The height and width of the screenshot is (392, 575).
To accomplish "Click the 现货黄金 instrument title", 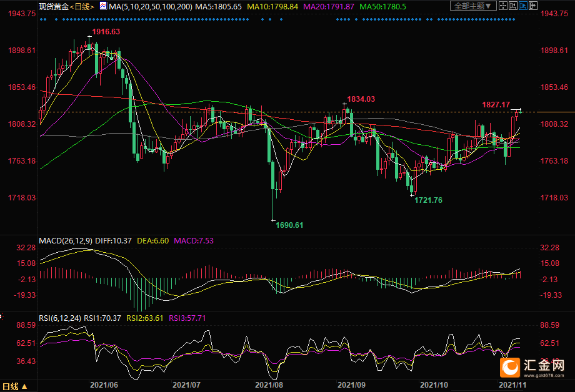I will tap(54, 7).
